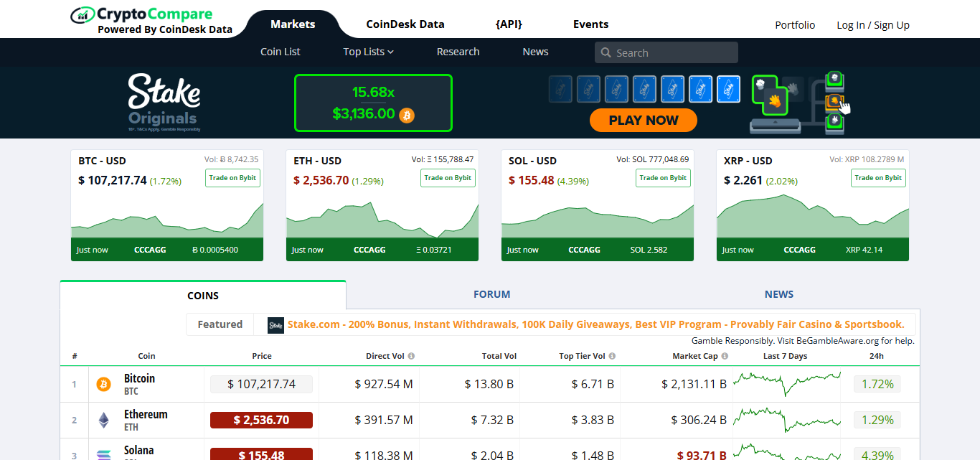
Task: Open the BTC - USD chart card
Action: (x=167, y=206)
